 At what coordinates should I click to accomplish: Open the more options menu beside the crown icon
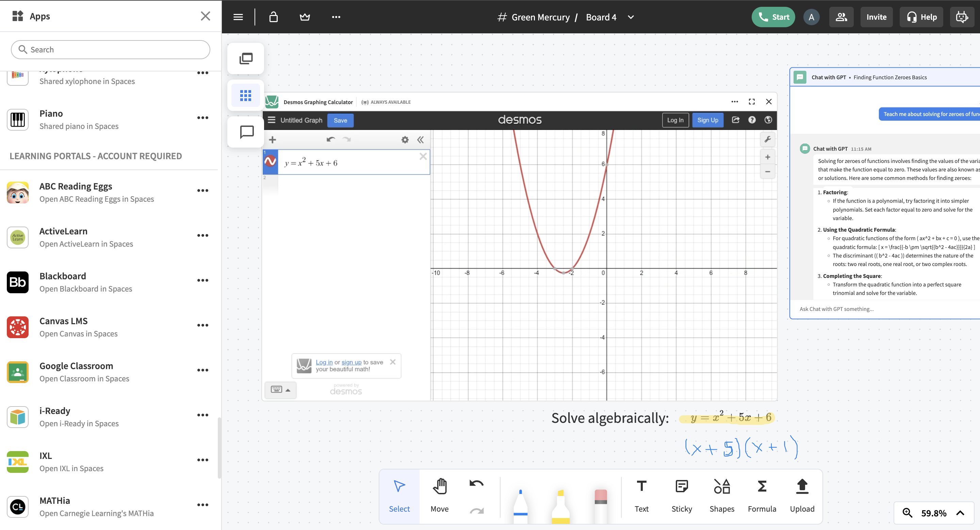tap(336, 17)
